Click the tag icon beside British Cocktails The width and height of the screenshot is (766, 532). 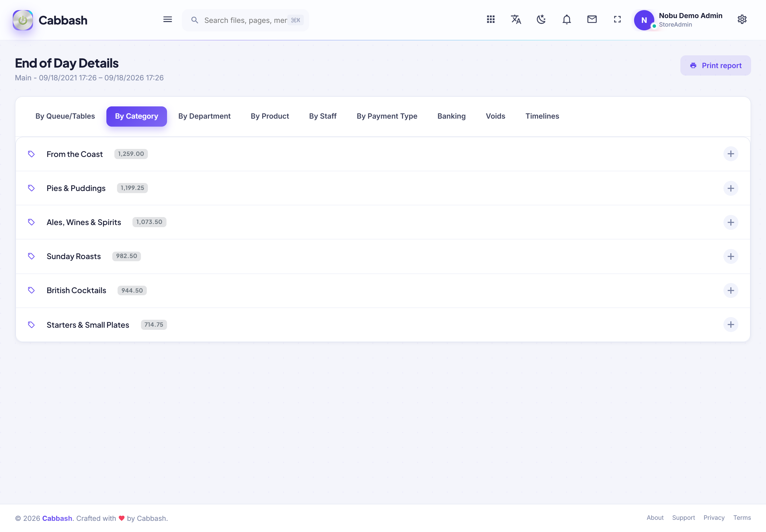pos(31,290)
